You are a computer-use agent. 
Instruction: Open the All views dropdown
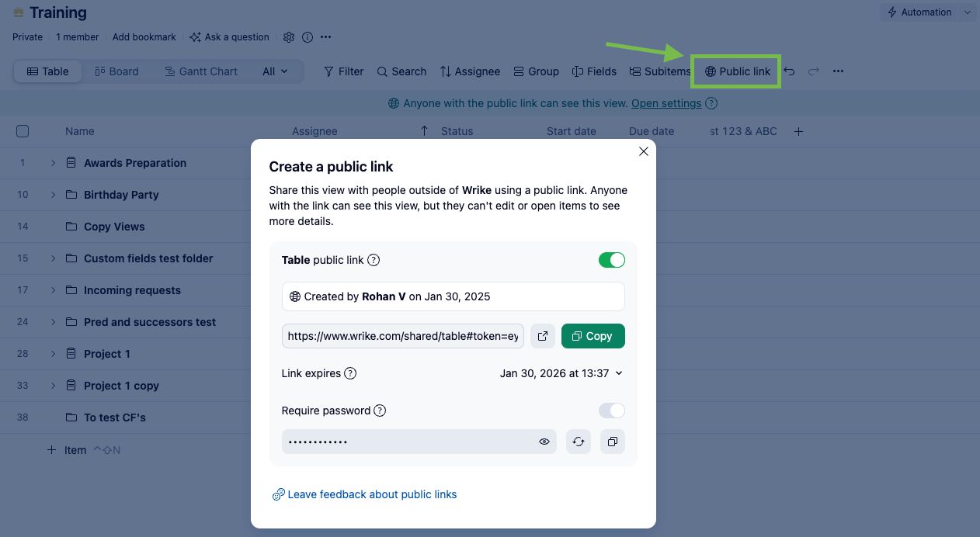(275, 71)
